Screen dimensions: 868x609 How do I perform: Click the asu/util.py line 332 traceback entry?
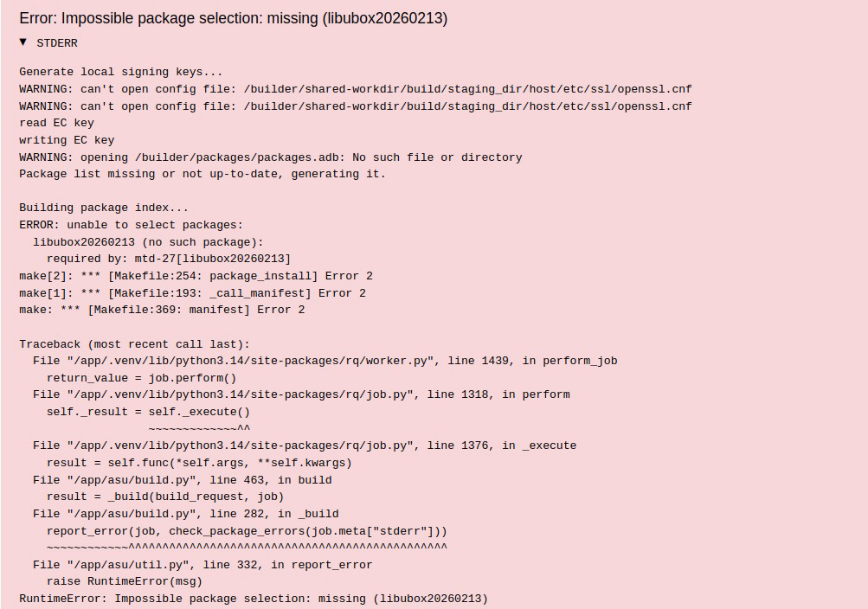click(x=203, y=565)
